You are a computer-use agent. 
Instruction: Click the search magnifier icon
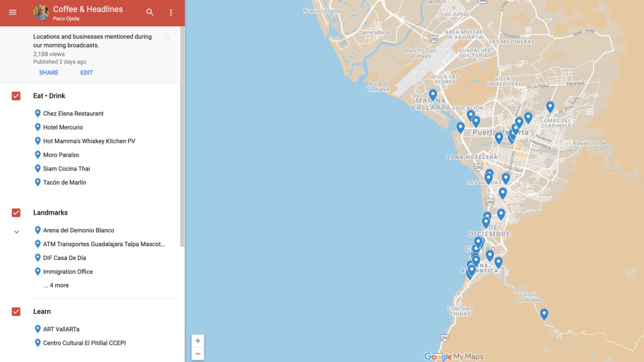click(150, 12)
